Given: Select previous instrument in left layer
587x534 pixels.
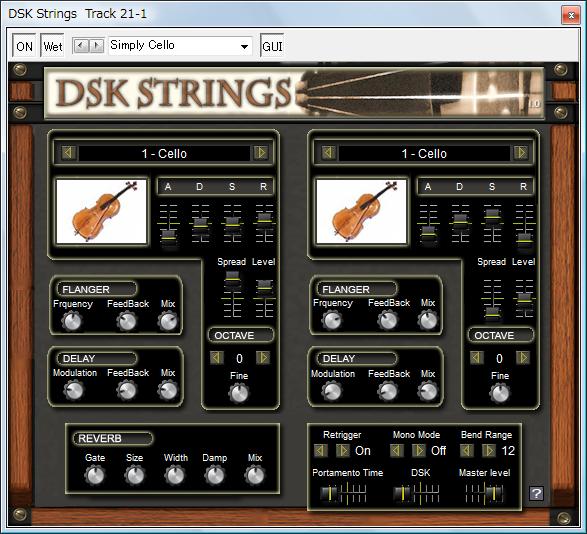Looking at the screenshot, I should click(69, 153).
